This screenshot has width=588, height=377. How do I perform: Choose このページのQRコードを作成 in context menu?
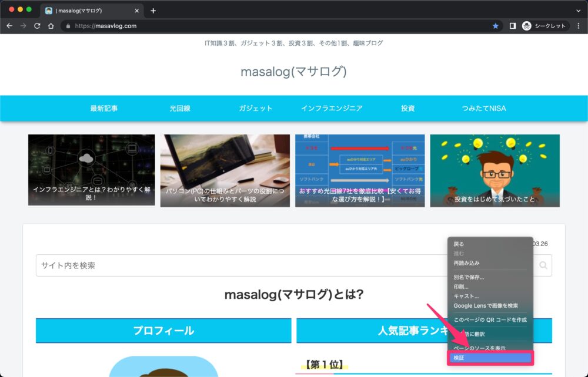tap(490, 320)
